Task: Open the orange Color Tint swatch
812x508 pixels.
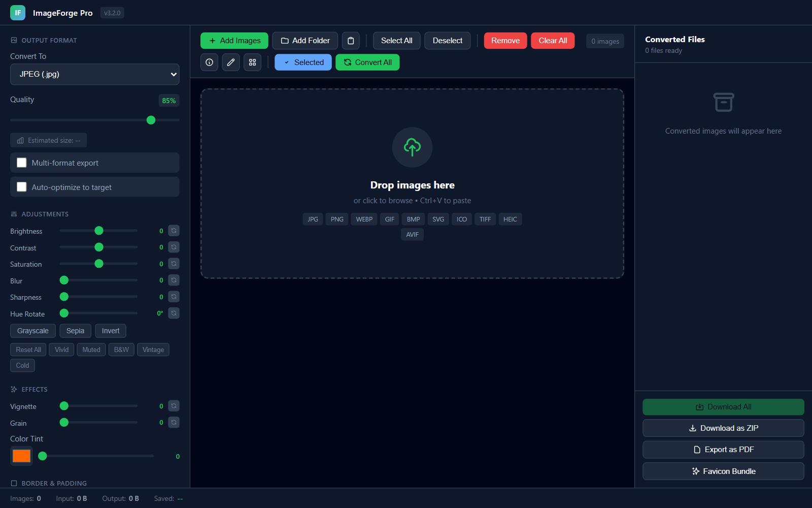Action: pos(21,456)
